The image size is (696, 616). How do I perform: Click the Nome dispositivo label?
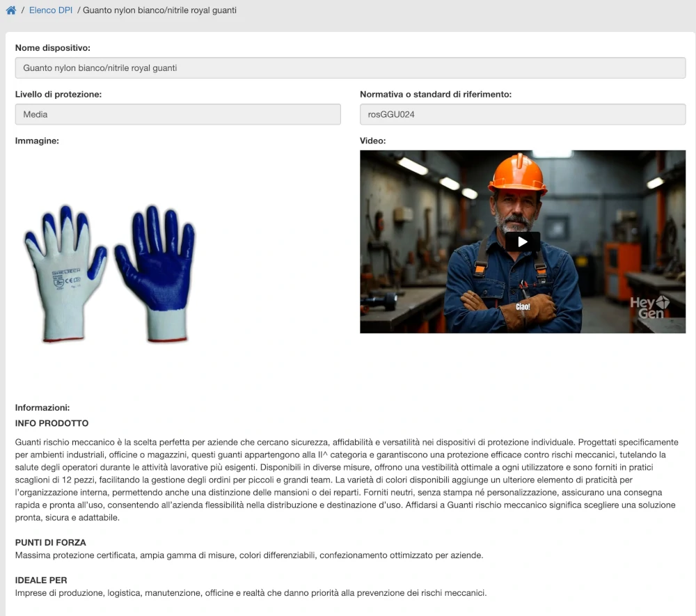tap(53, 48)
